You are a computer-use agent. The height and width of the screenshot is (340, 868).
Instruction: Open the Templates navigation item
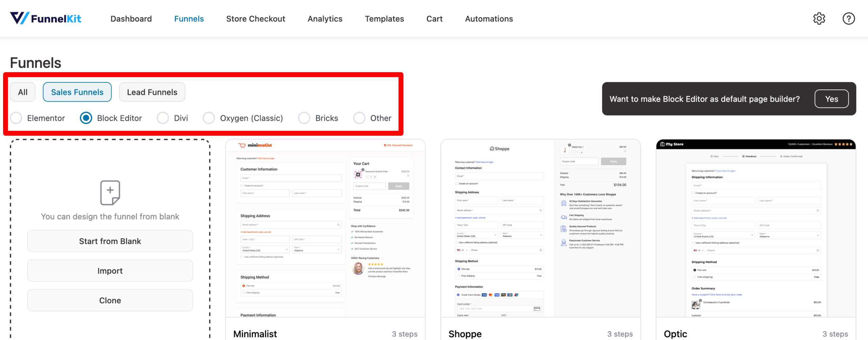pyautogui.click(x=384, y=19)
